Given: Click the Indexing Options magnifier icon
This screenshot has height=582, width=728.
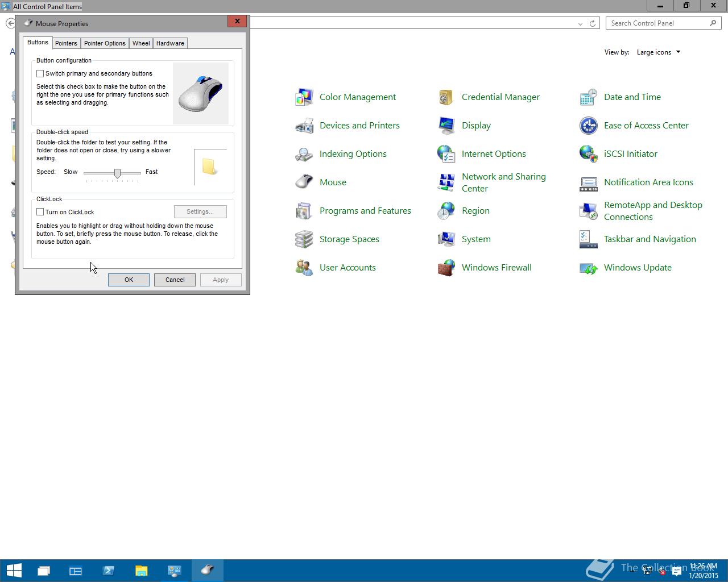Looking at the screenshot, I should (x=304, y=154).
